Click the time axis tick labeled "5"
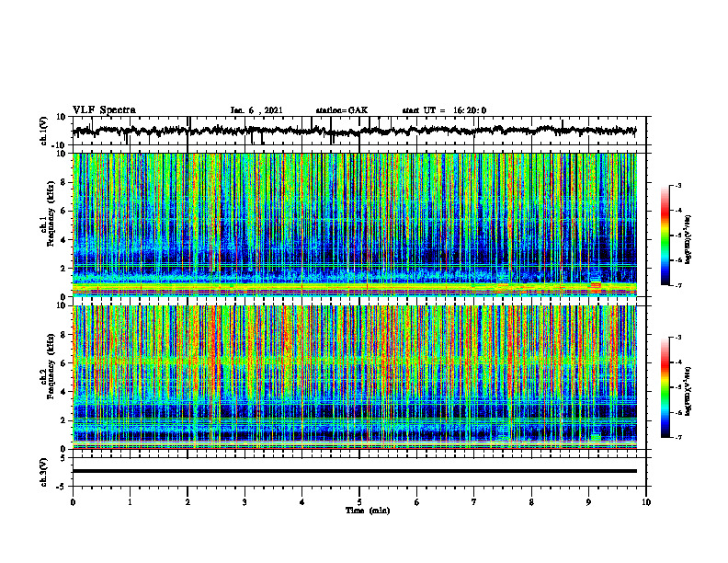 coord(359,502)
